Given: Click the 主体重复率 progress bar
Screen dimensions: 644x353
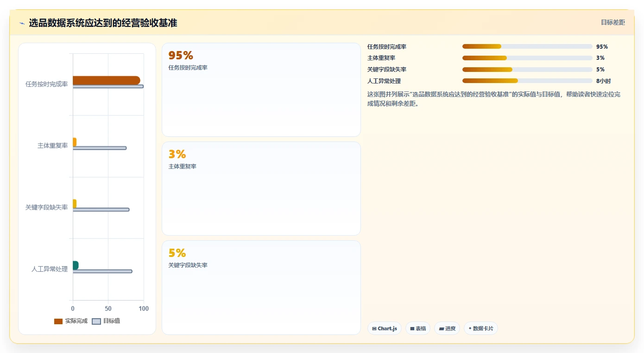Looking at the screenshot, I should [x=527, y=58].
